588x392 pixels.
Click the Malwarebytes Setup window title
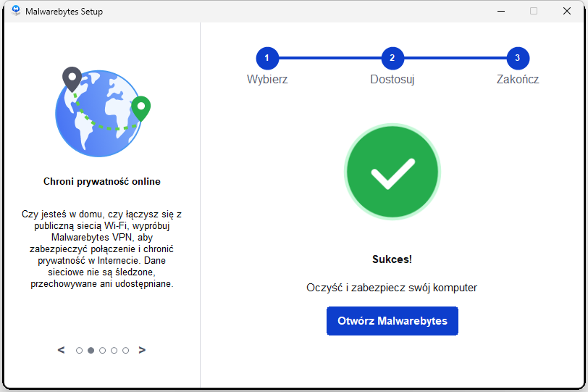[64, 12]
